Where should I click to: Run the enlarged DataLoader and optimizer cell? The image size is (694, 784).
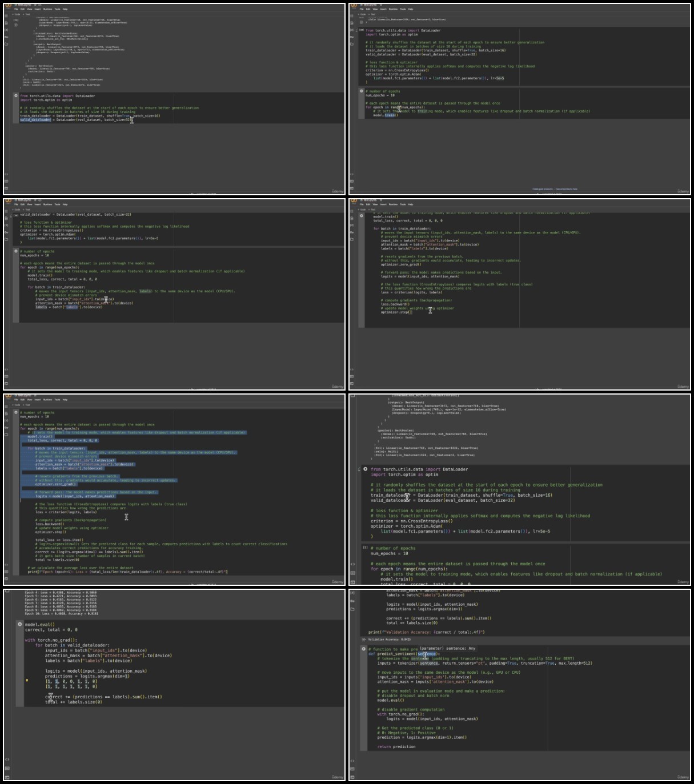[x=365, y=469]
